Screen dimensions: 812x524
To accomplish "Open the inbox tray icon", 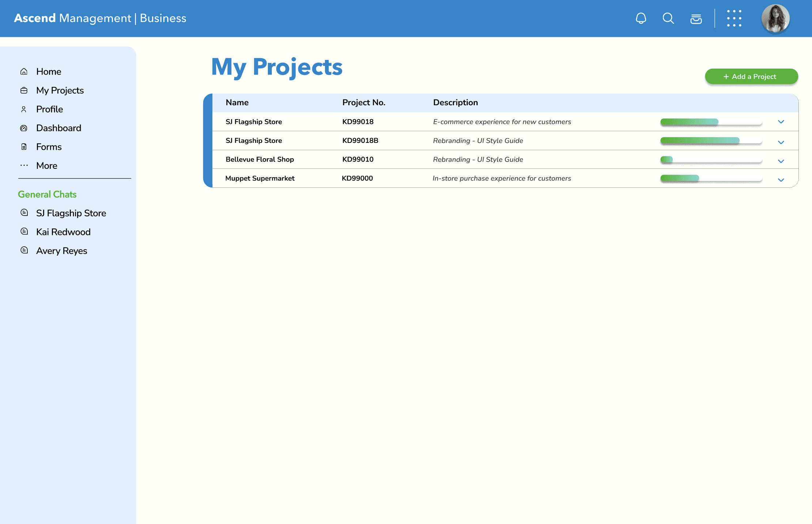I will pos(696,19).
